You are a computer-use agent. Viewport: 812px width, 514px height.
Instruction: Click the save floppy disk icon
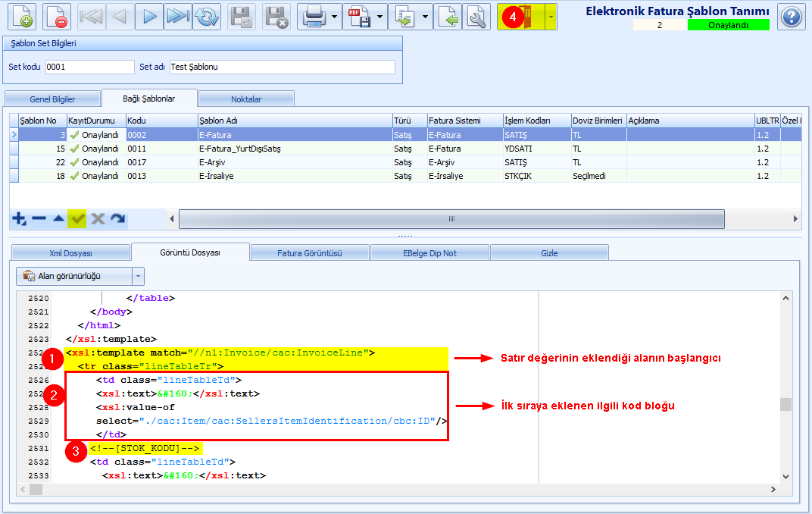242,17
